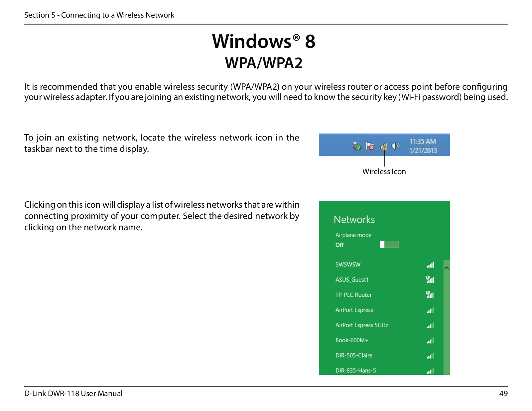Click the WPA/WPA2 subheading
The image size is (532, 411).
pyautogui.click(x=264, y=63)
